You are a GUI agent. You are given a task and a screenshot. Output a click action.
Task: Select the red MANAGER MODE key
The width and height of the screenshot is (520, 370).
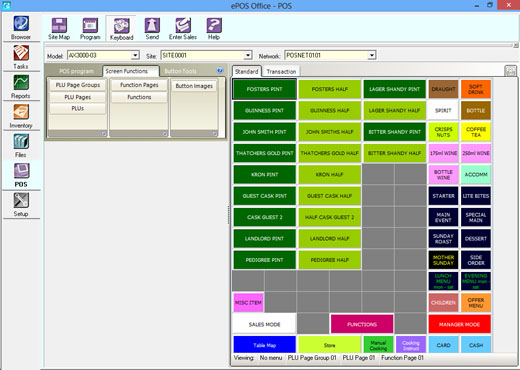click(460, 324)
